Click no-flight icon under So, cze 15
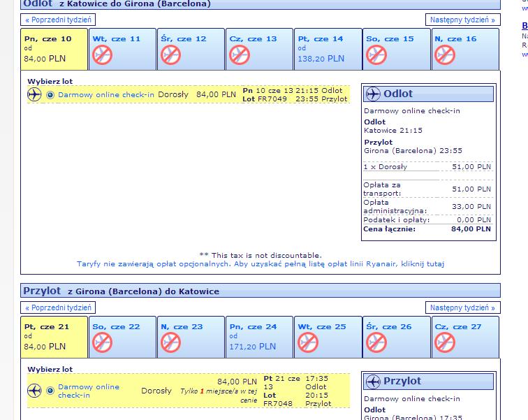528x420 pixels. [376, 55]
